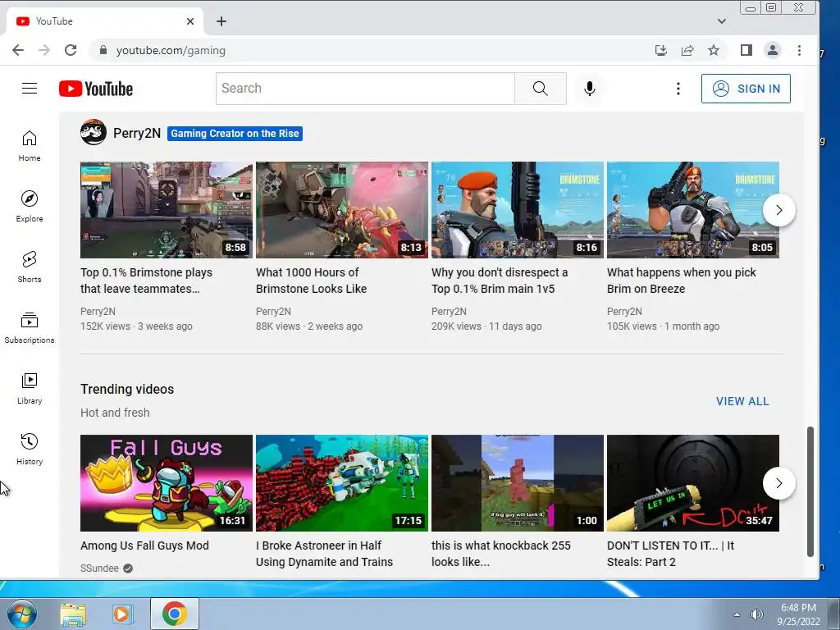The image size is (840, 630).
Task: Open the Windows Start button
Action: coord(21,614)
